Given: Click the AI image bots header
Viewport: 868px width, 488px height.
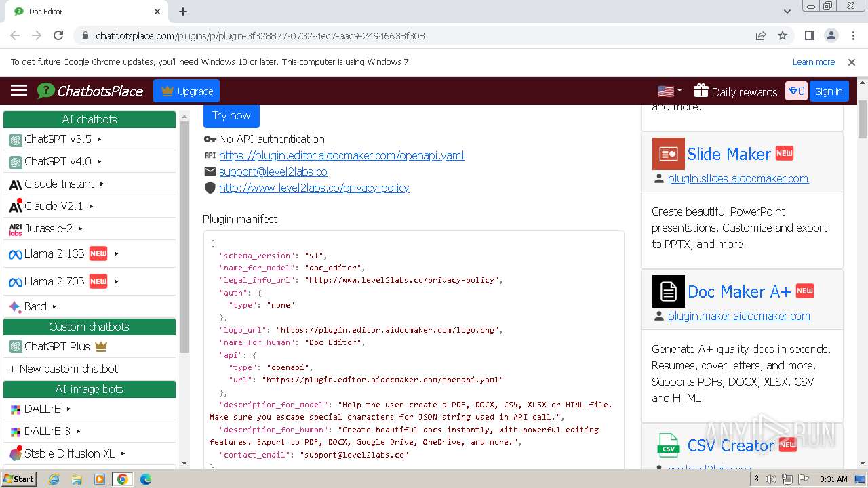Looking at the screenshot, I should (x=90, y=389).
